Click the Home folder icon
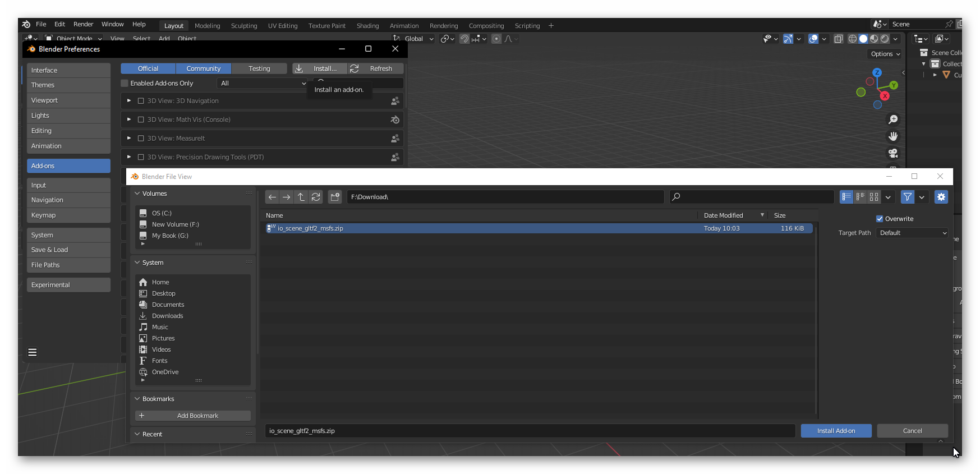Image resolution: width=980 pixels, height=474 pixels. pos(143,282)
